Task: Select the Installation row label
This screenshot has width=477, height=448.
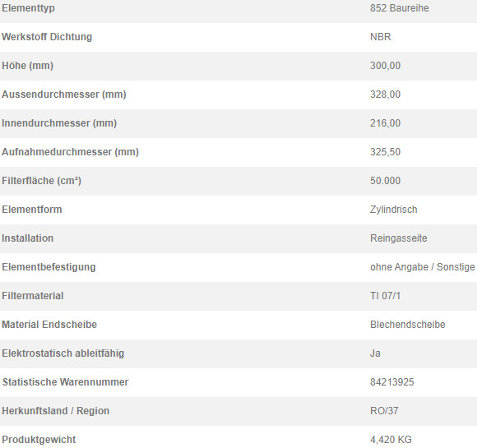Action: tap(27, 238)
